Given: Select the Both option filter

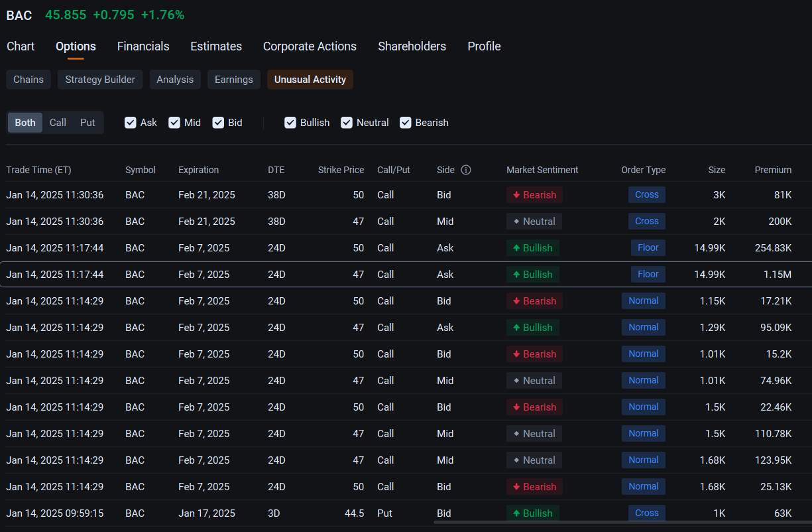Looking at the screenshot, I should tap(25, 123).
